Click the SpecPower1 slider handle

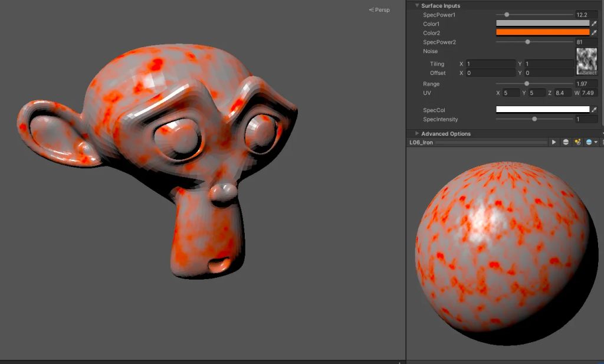tap(507, 14)
